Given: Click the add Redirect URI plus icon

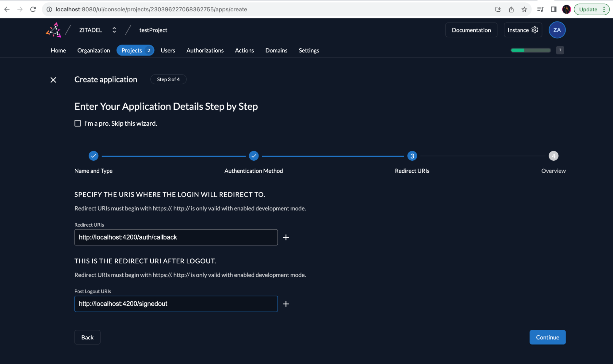Looking at the screenshot, I should pos(286,237).
